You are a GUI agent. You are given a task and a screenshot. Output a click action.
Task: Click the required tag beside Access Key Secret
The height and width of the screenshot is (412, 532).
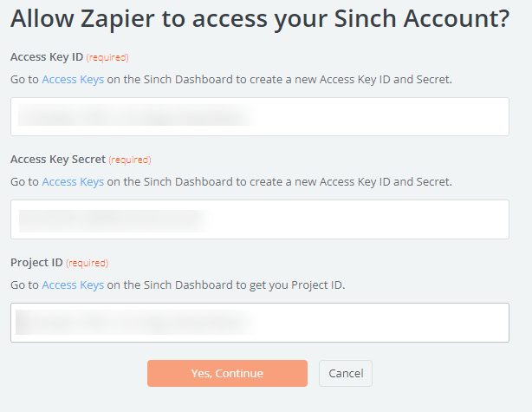tap(130, 160)
